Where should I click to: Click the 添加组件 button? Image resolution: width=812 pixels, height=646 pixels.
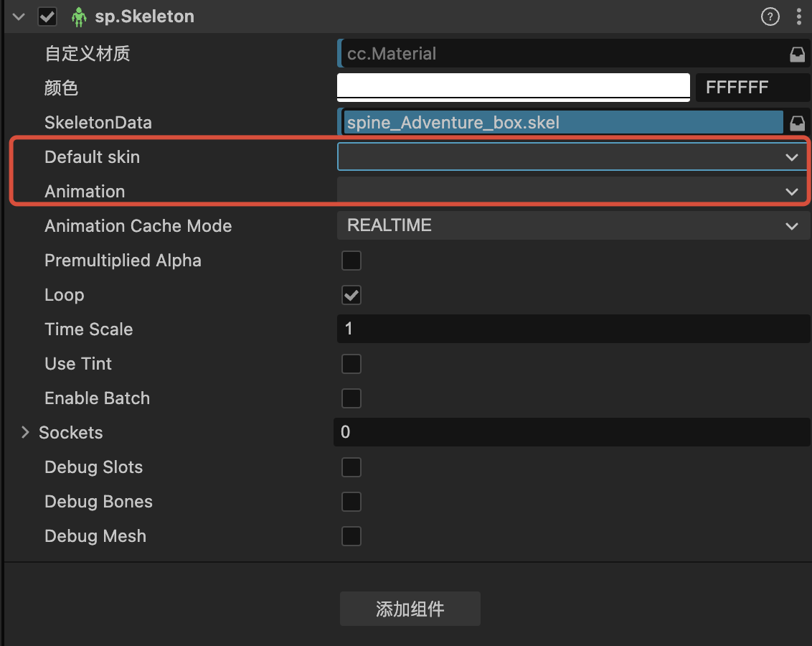[410, 609]
